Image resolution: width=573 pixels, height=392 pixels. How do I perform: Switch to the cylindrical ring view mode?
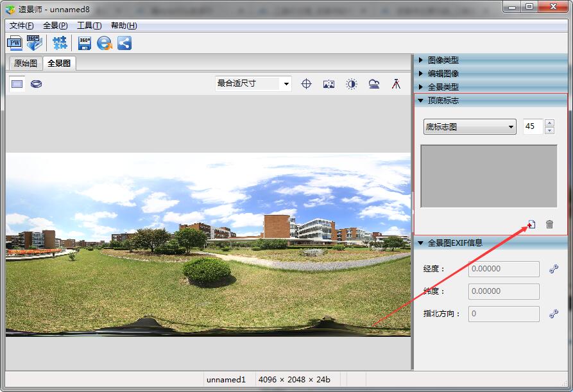pyautogui.click(x=37, y=83)
